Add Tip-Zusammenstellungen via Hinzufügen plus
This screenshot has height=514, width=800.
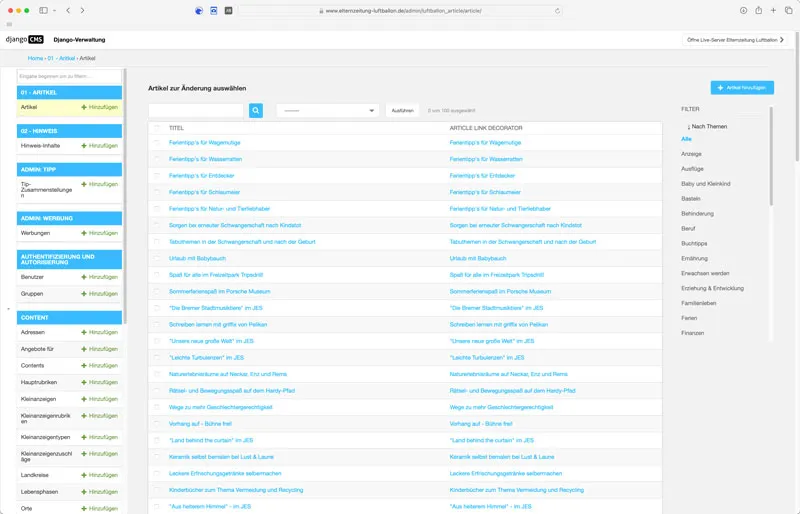point(99,184)
